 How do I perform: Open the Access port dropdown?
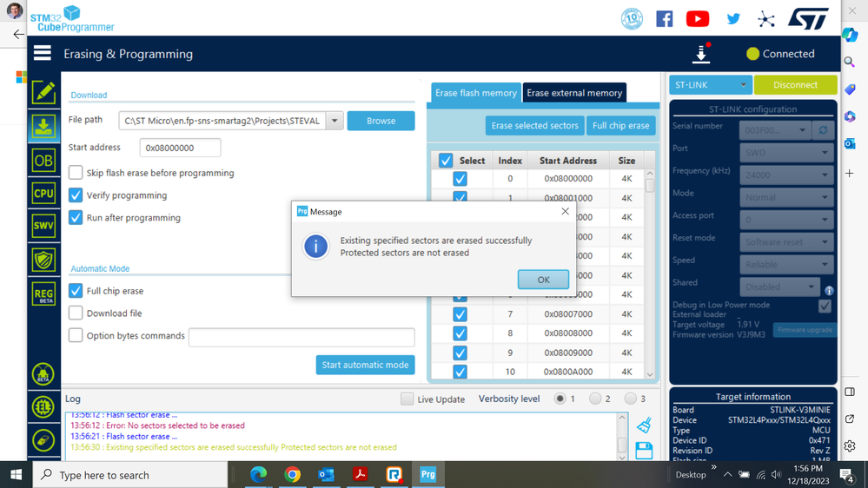786,220
